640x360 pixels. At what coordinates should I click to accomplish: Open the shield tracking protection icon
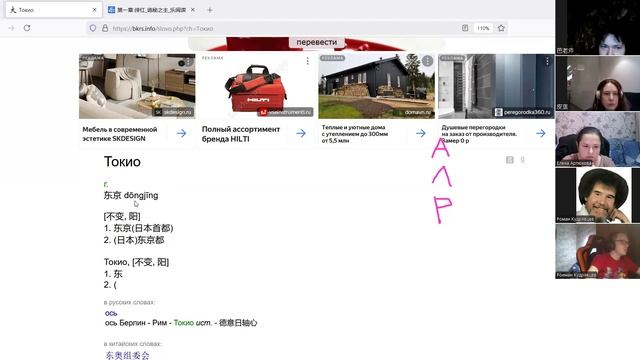pos(93,28)
